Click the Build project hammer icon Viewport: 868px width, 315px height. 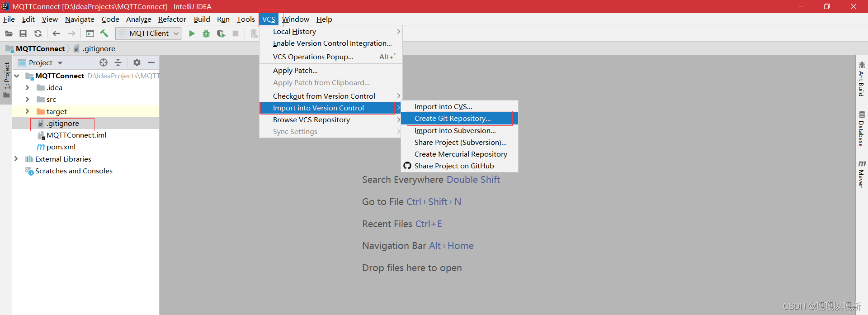click(104, 33)
